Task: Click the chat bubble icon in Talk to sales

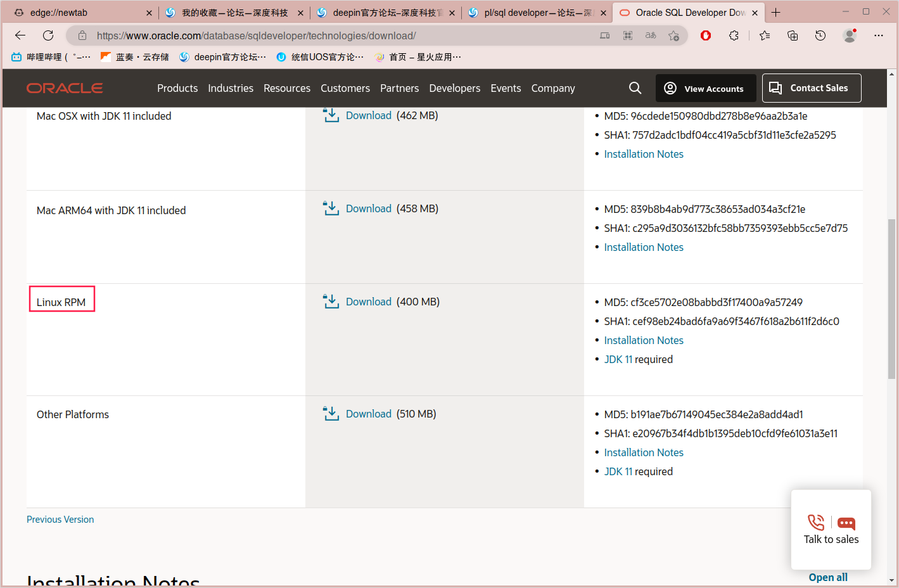Action: (846, 523)
